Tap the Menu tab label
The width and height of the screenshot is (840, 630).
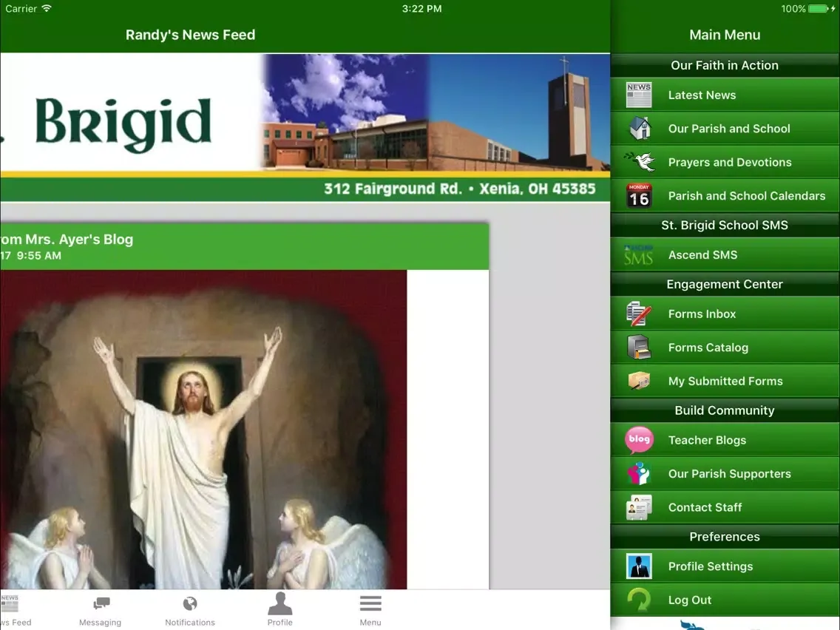pyautogui.click(x=370, y=623)
